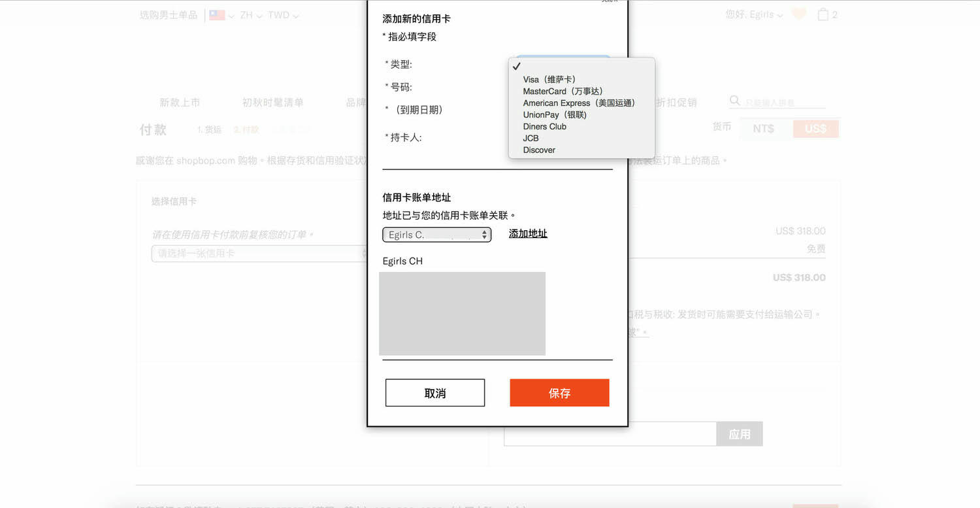Click the 信用卡账单地址 heading
Image resolution: width=980 pixels, height=508 pixels.
[x=416, y=197]
